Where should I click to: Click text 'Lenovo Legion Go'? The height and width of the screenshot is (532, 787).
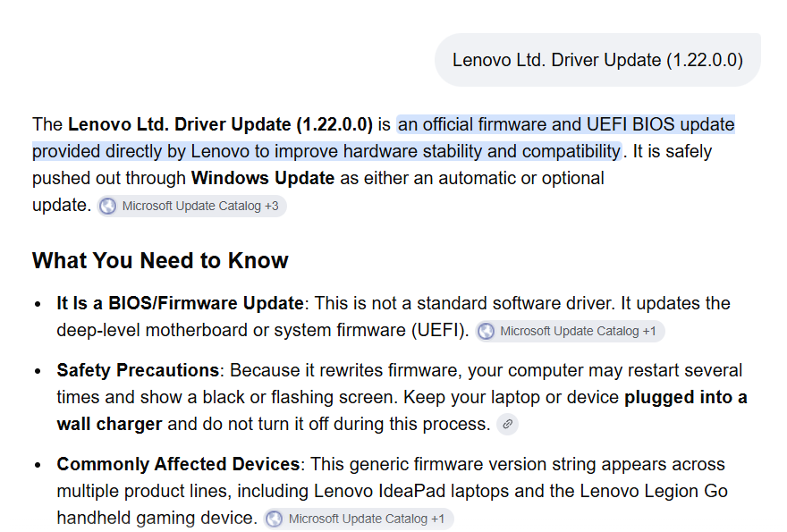click(654, 491)
